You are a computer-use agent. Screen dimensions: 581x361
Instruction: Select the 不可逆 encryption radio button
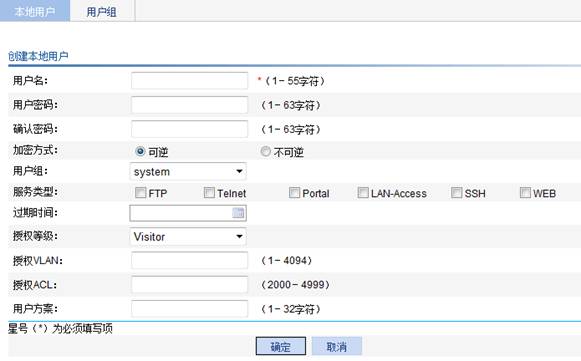tap(265, 151)
